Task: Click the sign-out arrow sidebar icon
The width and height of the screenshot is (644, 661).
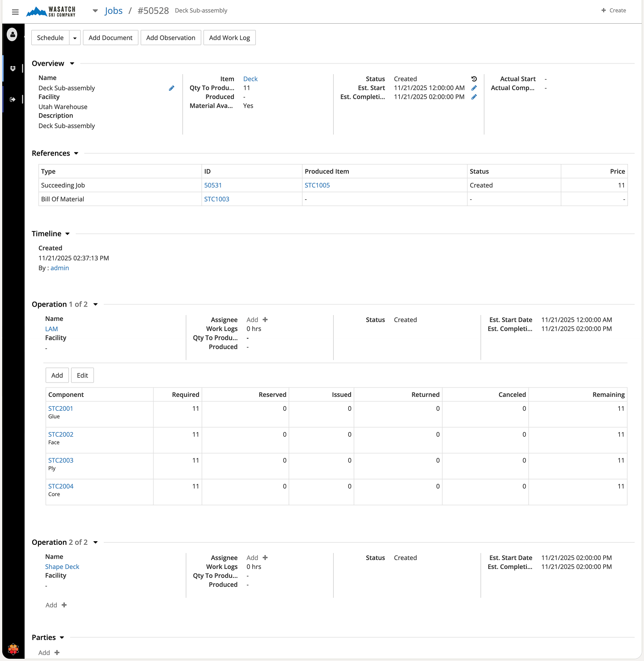Action: pos(13,99)
